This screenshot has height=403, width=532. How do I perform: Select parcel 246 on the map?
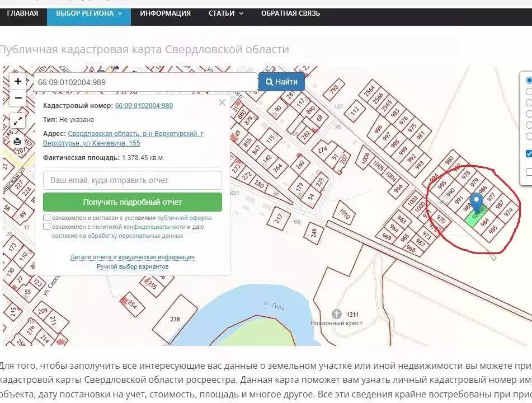(313, 233)
